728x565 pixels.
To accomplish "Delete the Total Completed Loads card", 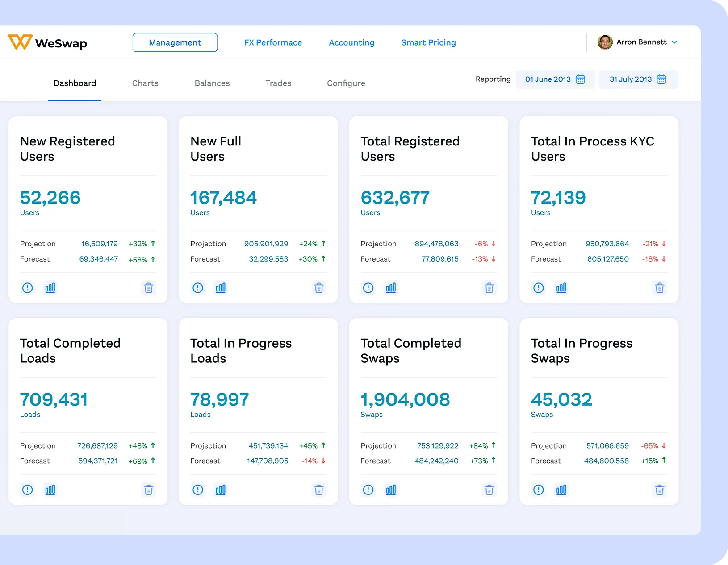I will [x=148, y=490].
